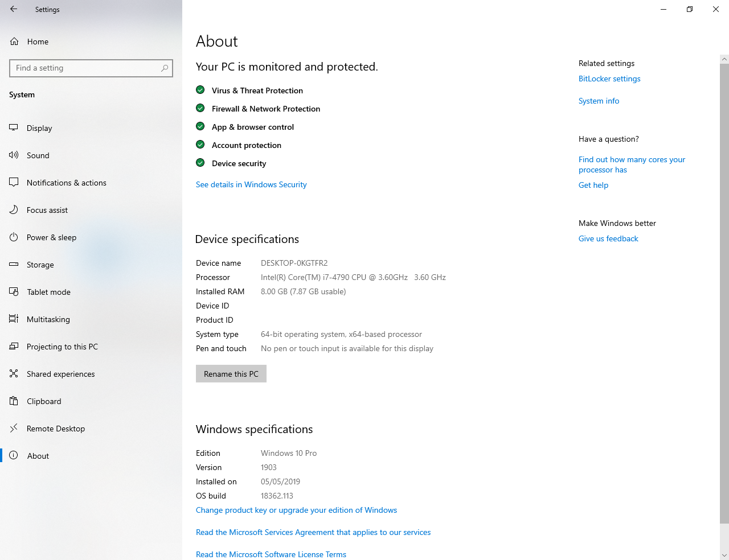Screen dimensions: 729x560
Task: Click the Tablet mode icon
Action: click(14, 292)
